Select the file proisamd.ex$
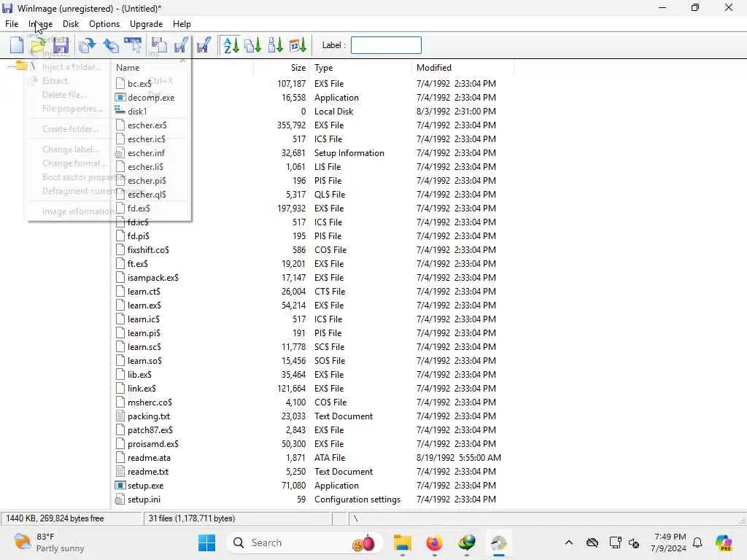The height and width of the screenshot is (560, 747). 153,443
